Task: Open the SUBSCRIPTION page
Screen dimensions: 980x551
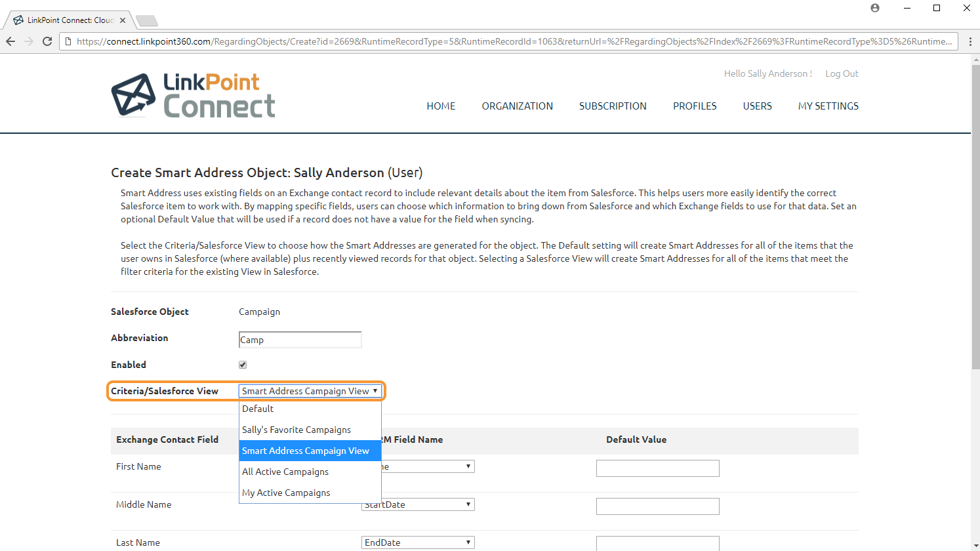Action: pos(613,106)
